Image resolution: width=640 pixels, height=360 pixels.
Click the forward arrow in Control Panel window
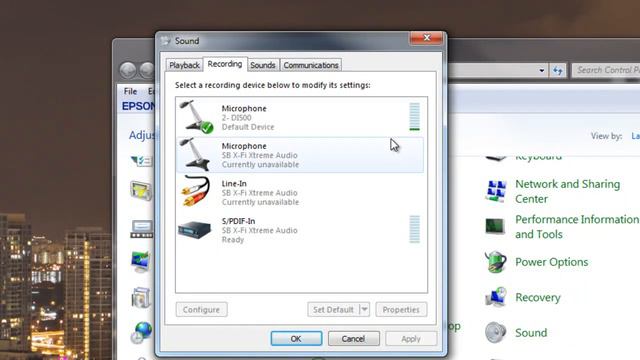[147, 70]
